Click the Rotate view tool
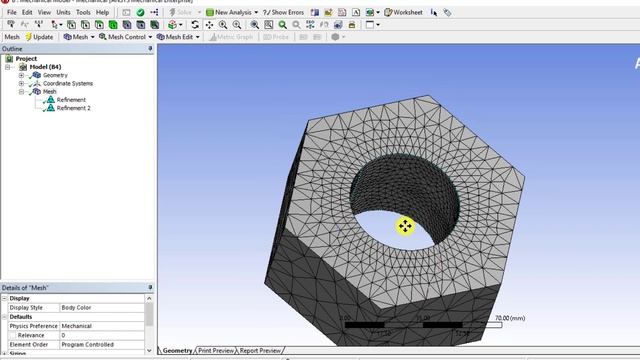The height and width of the screenshot is (360, 640). click(195, 25)
